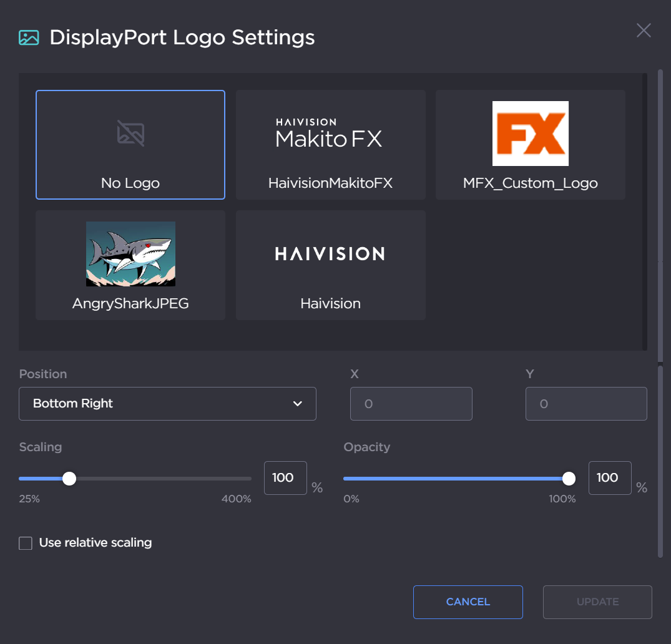Select the orange FX custom logo image
This screenshot has height=644, width=671.
[x=530, y=134]
